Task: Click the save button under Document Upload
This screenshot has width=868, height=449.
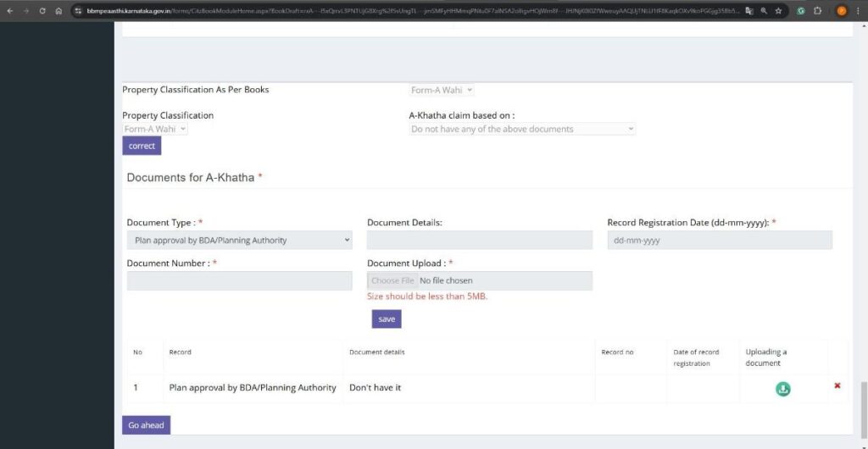Action: [x=387, y=319]
